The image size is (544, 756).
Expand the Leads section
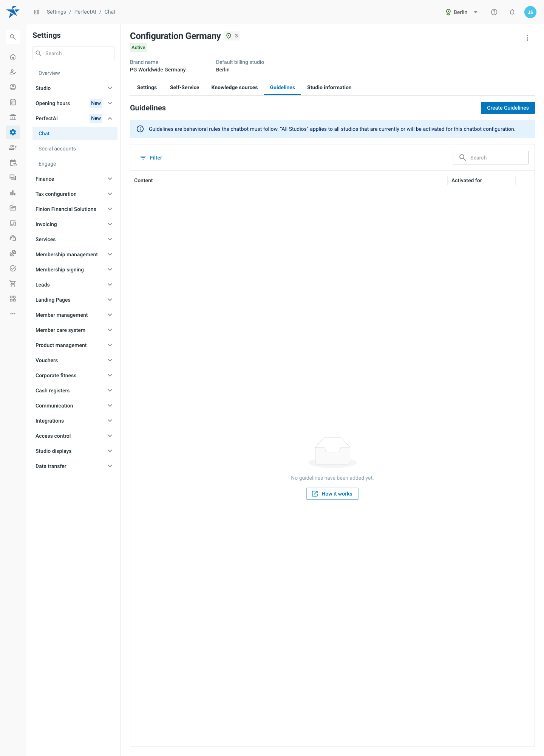pos(75,285)
